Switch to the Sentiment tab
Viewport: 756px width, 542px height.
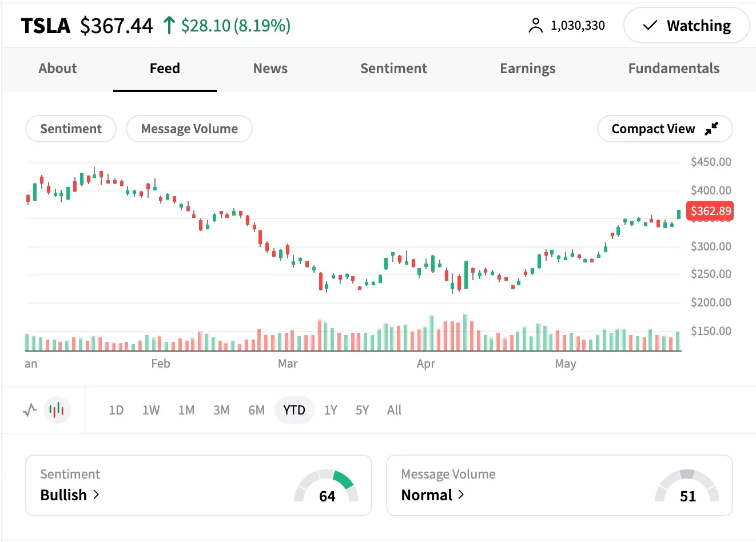pyautogui.click(x=393, y=69)
